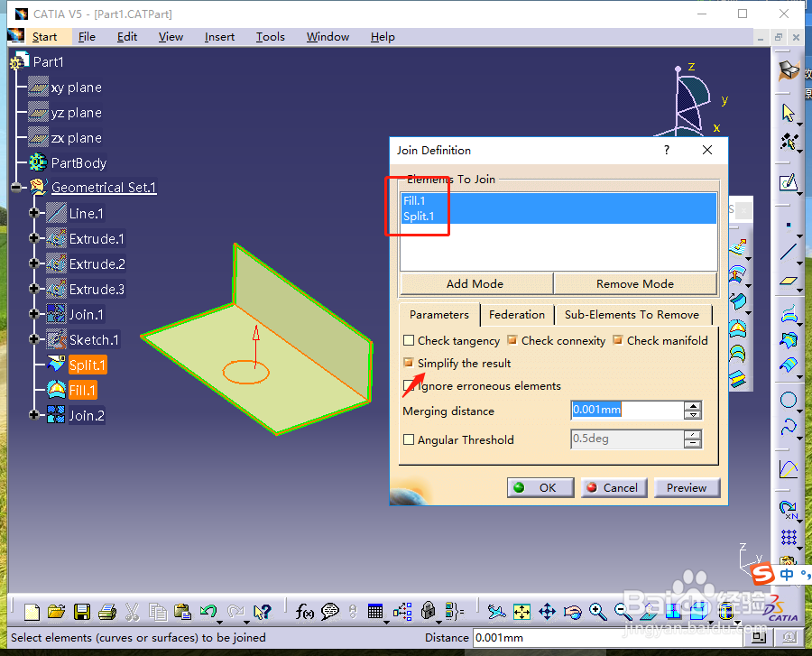Open the Tools menu
Image resolution: width=812 pixels, height=656 pixels.
[271, 37]
